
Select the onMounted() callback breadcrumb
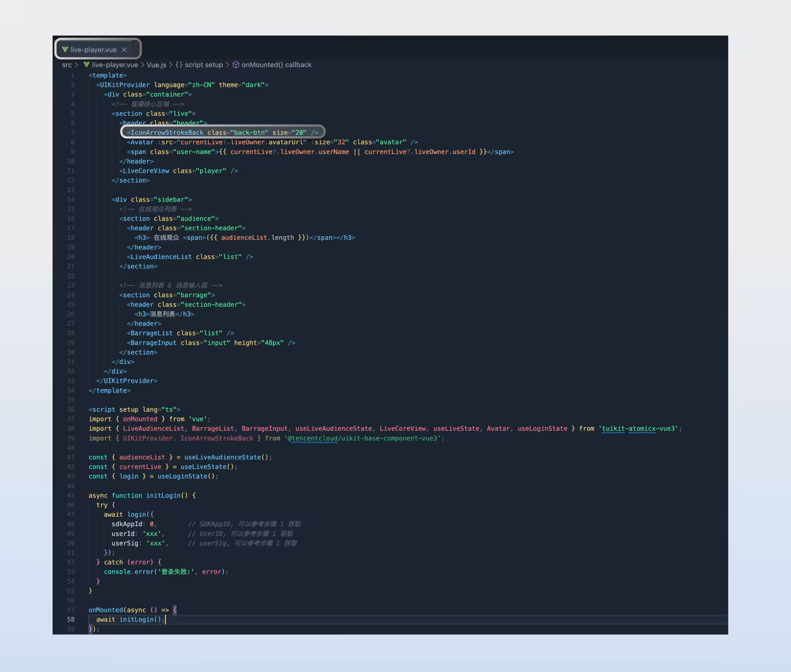[276, 65]
